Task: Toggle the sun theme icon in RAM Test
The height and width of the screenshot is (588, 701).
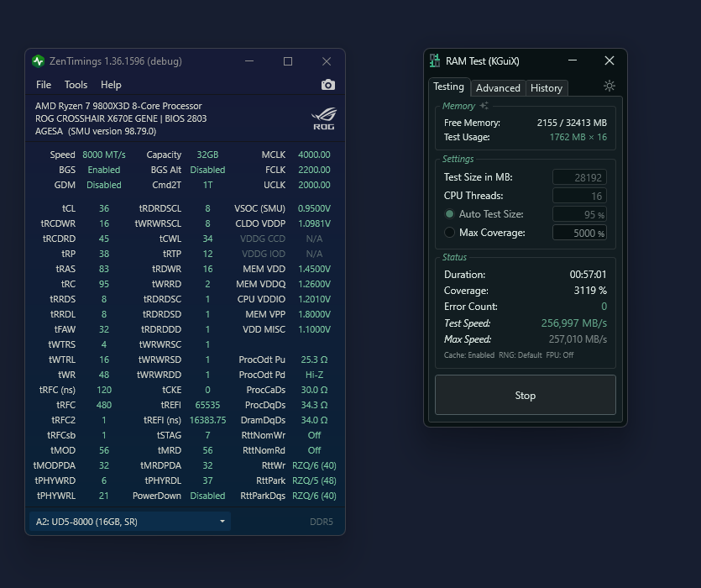Action: click(x=609, y=86)
